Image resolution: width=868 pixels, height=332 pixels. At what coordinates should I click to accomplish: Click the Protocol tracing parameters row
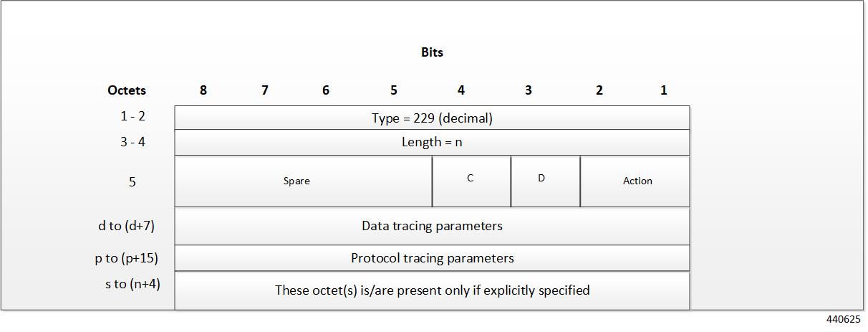[432, 258]
